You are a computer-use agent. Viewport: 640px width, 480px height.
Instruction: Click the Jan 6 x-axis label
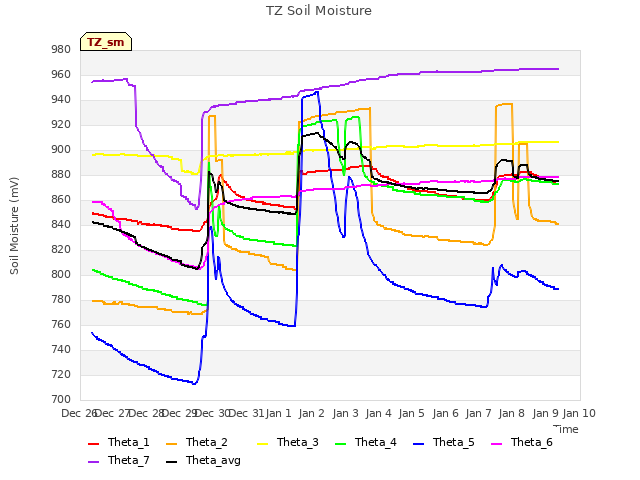pyautogui.click(x=445, y=413)
